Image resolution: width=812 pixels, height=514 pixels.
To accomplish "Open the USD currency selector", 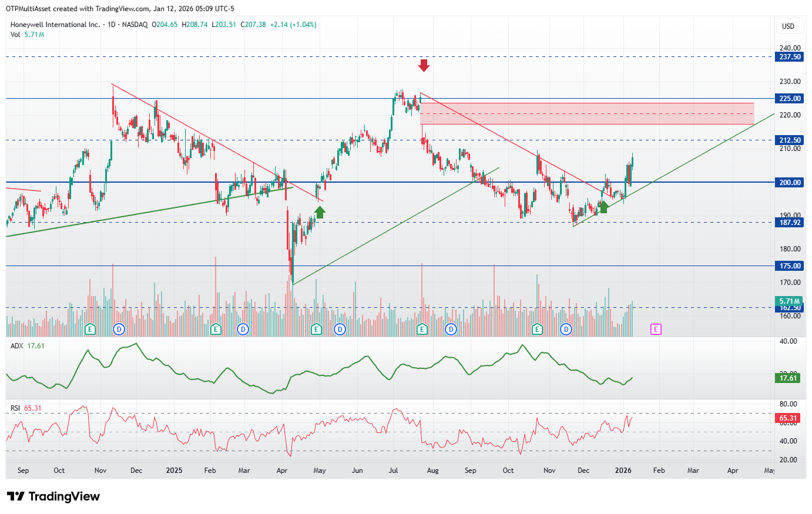I will 788,26.
